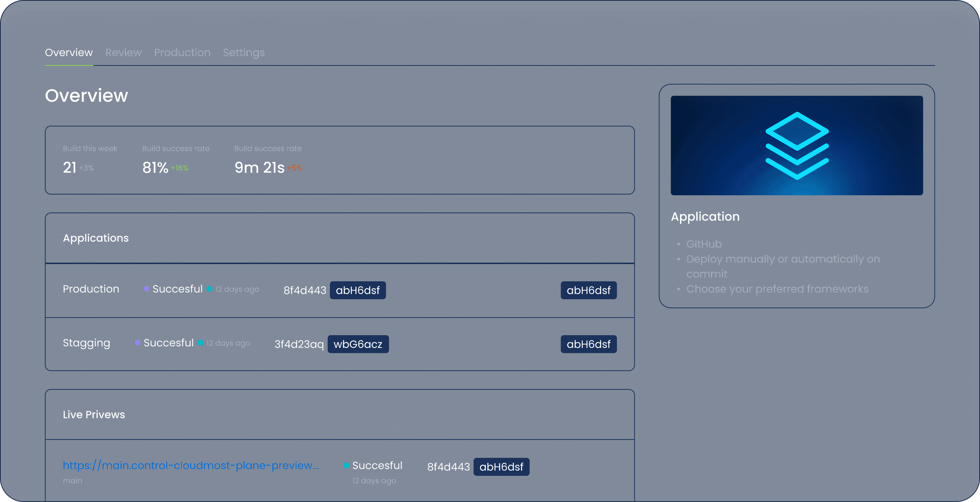Screen dimensions: 980x502
Task: Click purple status dot in Production row
Action: [x=147, y=289]
